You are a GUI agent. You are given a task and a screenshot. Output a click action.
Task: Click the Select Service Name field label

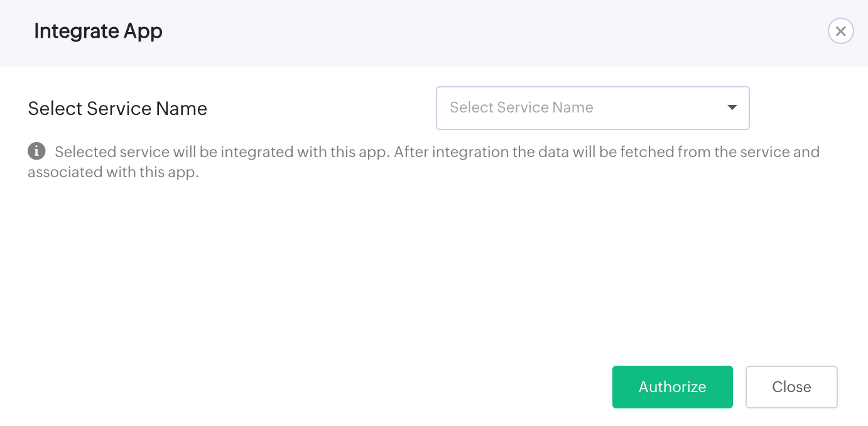pyautogui.click(x=117, y=109)
